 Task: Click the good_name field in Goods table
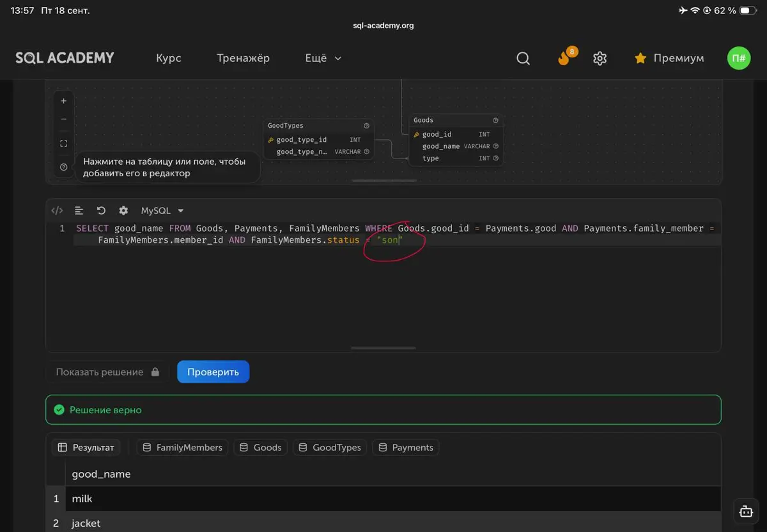pyautogui.click(x=455, y=146)
